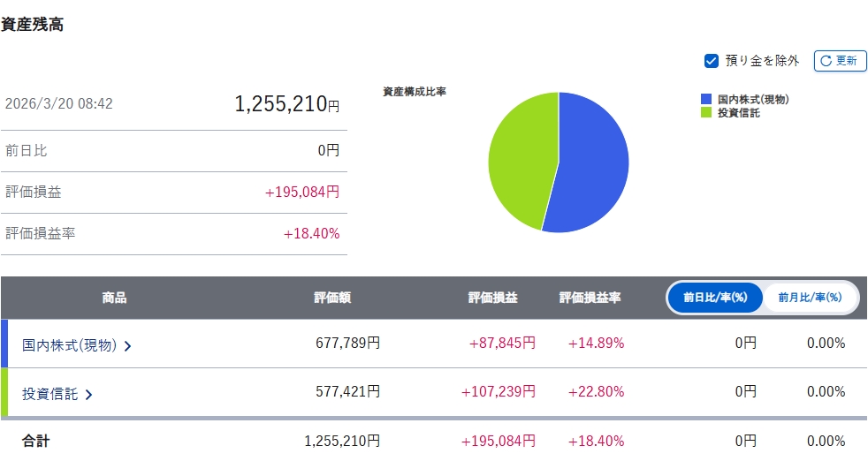
Task: Click the 商品 column header
Action: click(114, 299)
